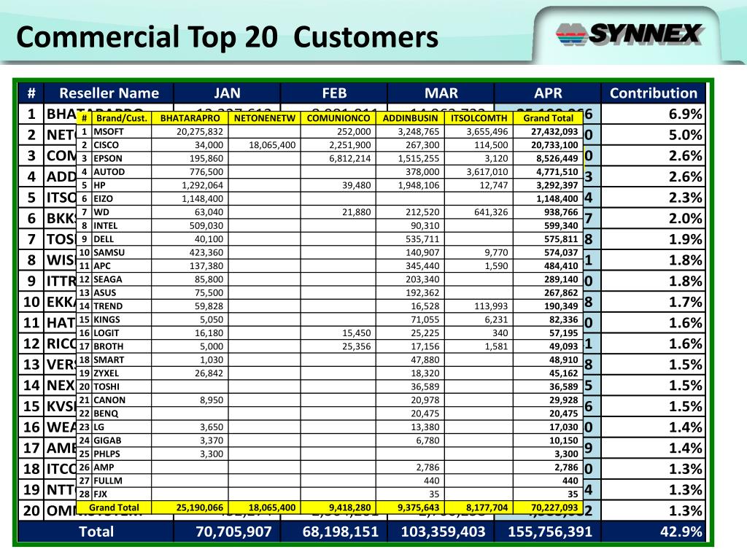Screen dimensions: 747x560
Task: Select the JAN column header
Action: point(228,93)
